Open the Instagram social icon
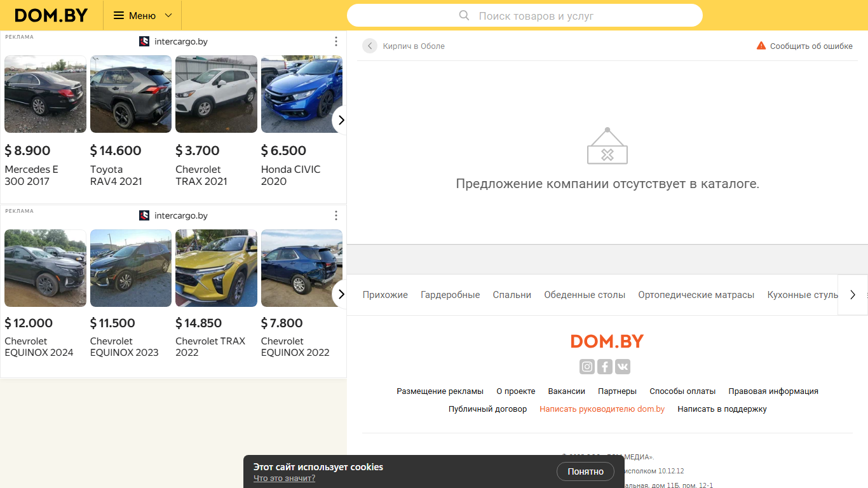The image size is (868, 488). tap(587, 367)
